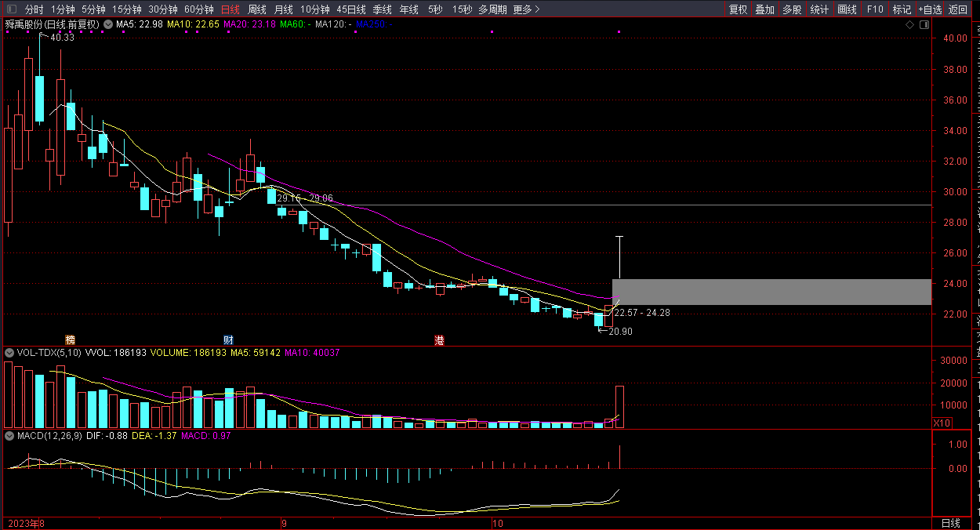The image size is (980, 530).
Task: Click the 榜 event marker on chart
Action: click(x=71, y=340)
